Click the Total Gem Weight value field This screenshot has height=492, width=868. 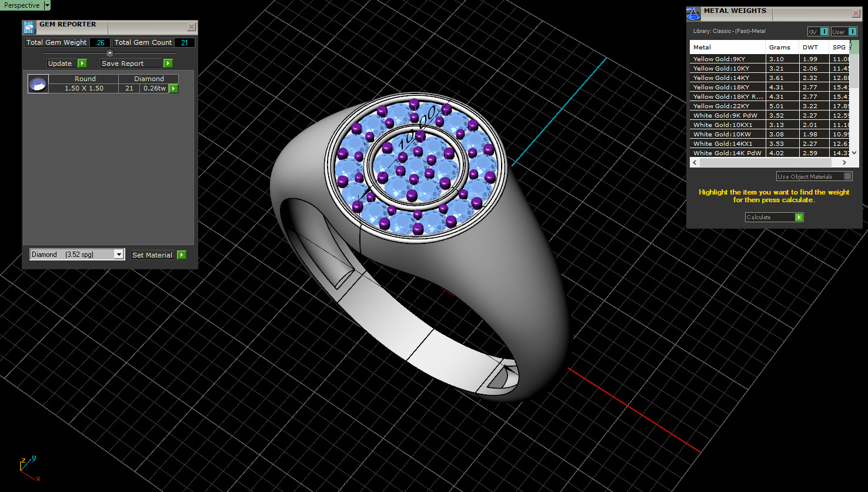[101, 42]
